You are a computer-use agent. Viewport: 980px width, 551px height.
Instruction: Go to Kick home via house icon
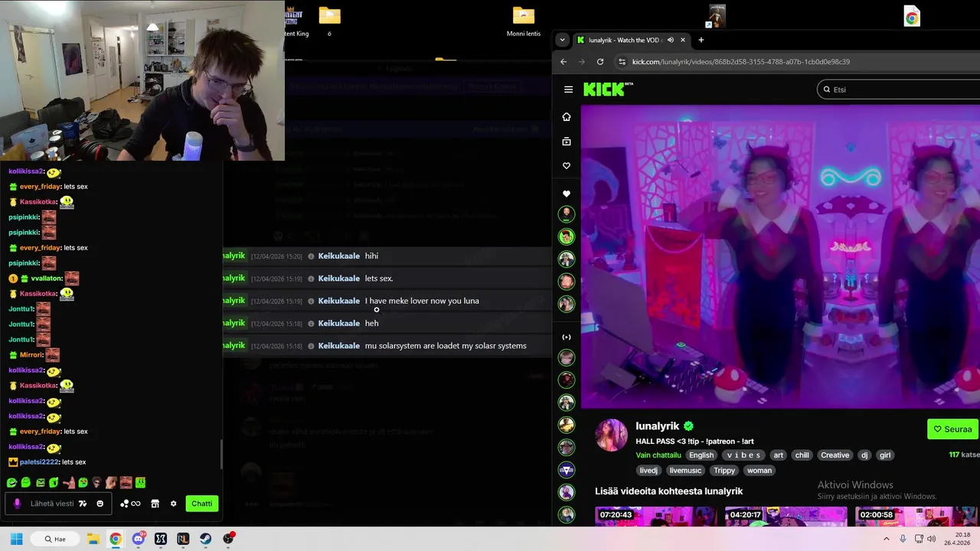pyautogui.click(x=567, y=117)
